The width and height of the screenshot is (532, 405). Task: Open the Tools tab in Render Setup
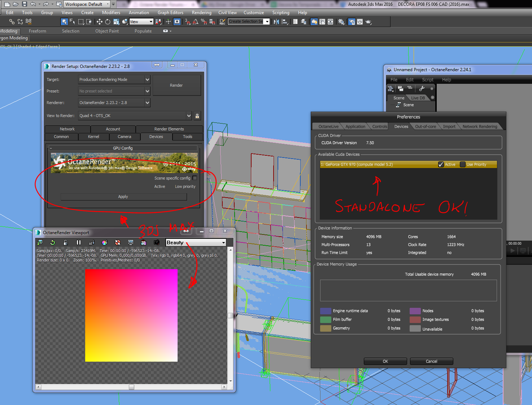click(188, 137)
